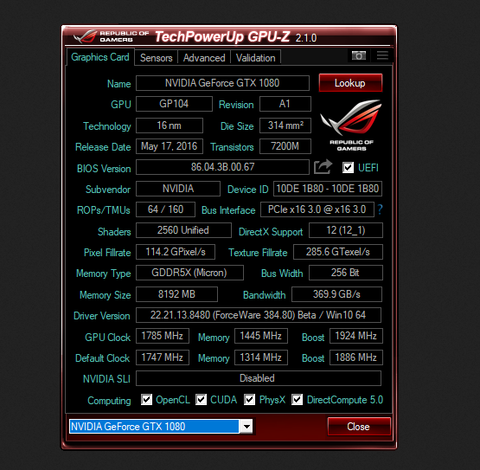This screenshot has height=470, width=480.
Task: Click the Die Size value 314 mm²
Action: click(285, 125)
